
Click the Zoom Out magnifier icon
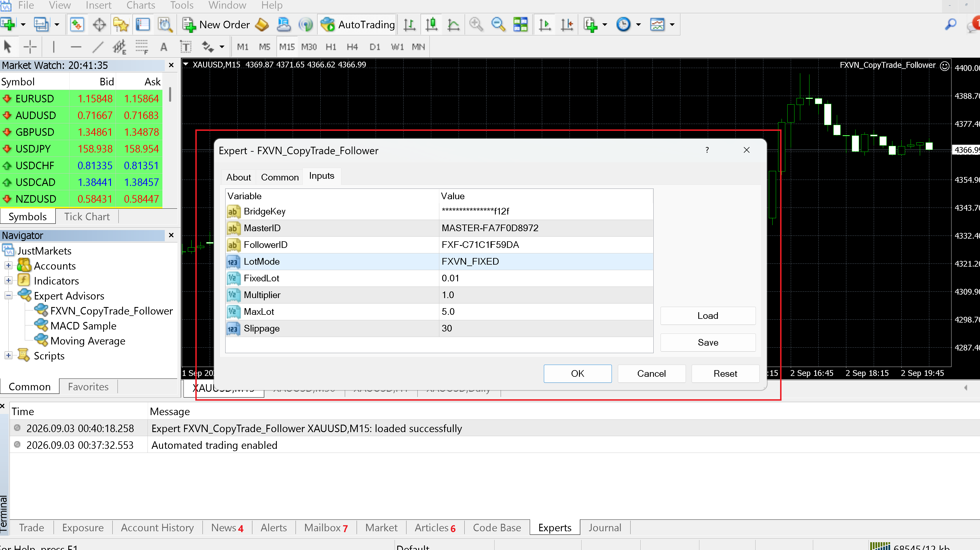[x=498, y=25]
